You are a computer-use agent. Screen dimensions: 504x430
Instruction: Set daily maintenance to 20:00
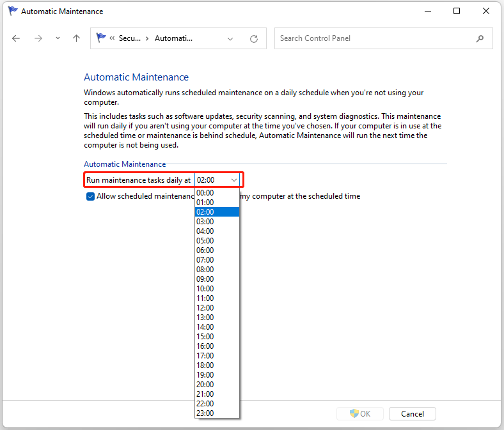217,385
